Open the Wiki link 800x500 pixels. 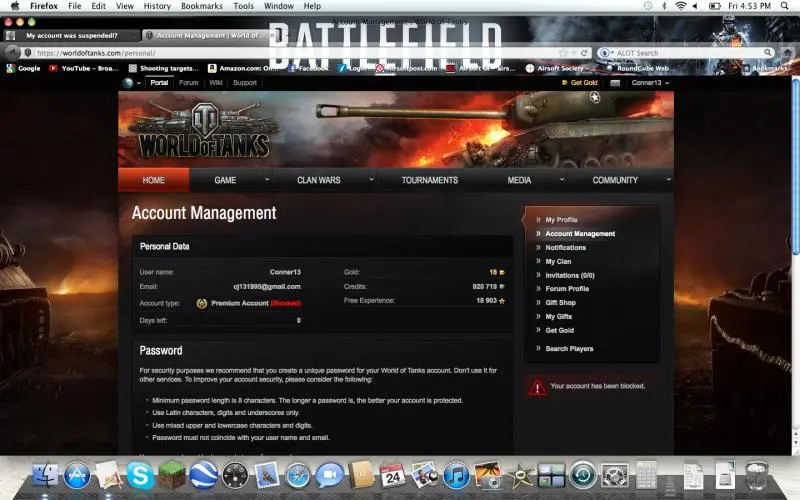215,83
